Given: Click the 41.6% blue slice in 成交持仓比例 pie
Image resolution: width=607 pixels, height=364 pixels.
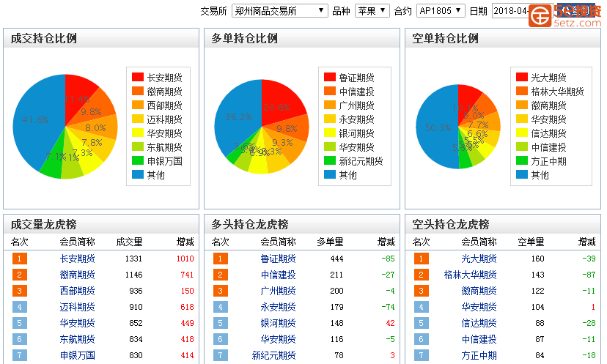Looking at the screenshot, I should tap(36, 120).
